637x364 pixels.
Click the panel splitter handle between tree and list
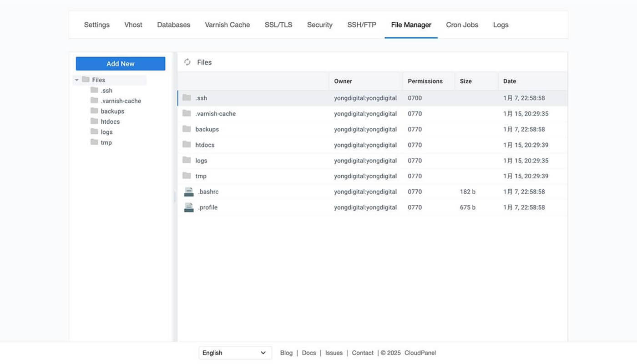[x=175, y=197]
